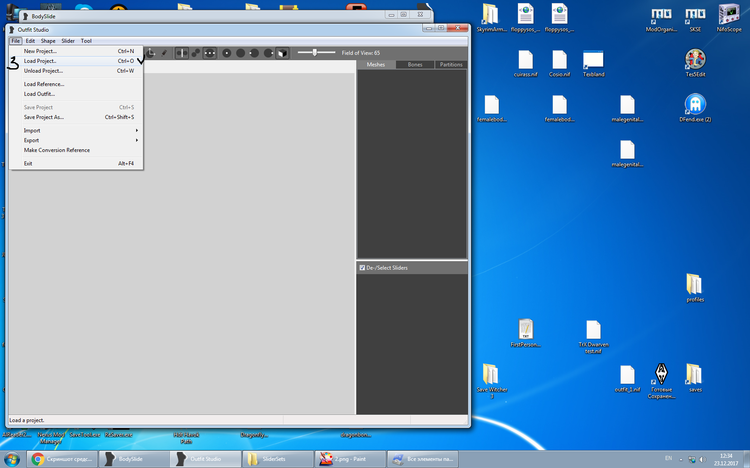The image size is (750, 468).
Task: Open NifoScope desktop shortcut
Action: tap(728, 18)
